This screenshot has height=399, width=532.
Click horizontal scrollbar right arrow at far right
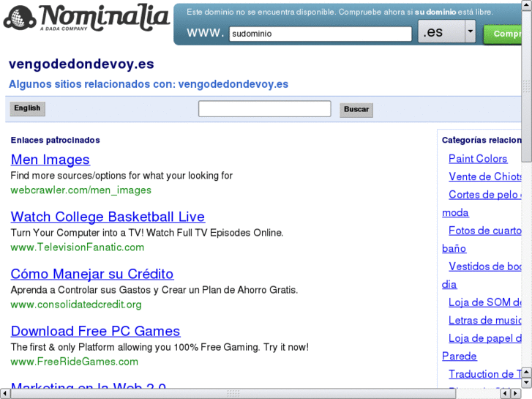click(x=516, y=394)
